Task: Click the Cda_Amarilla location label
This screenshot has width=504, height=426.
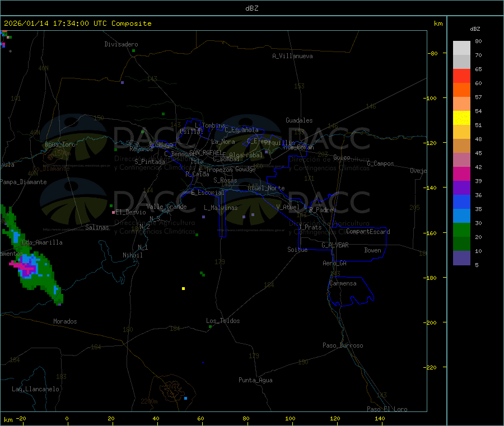Action: [x=42, y=242]
